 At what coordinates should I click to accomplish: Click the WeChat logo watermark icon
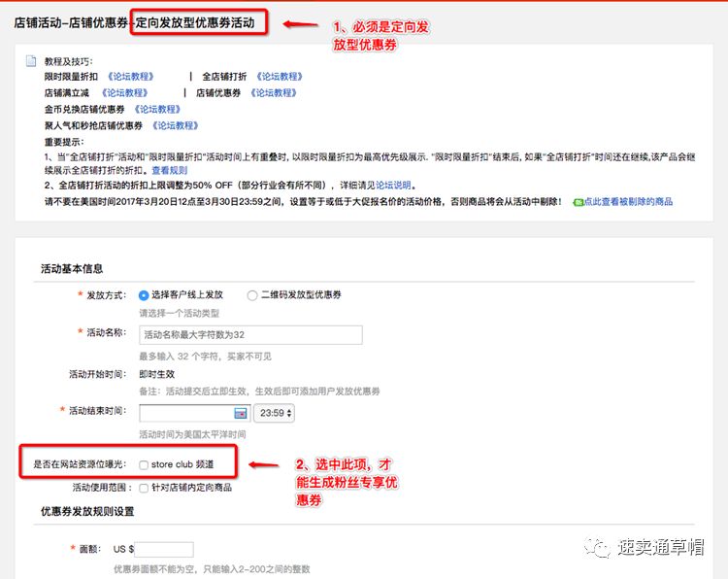click(601, 549)
